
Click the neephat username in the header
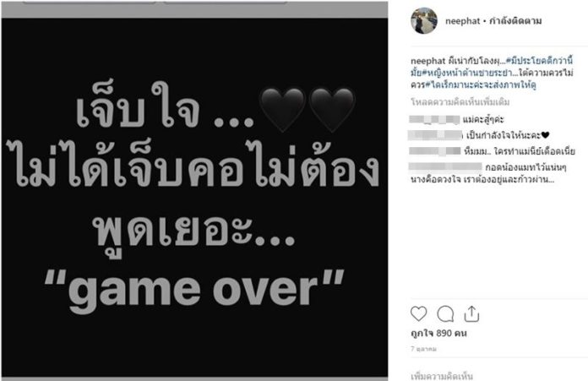click(x=462, y=21)
